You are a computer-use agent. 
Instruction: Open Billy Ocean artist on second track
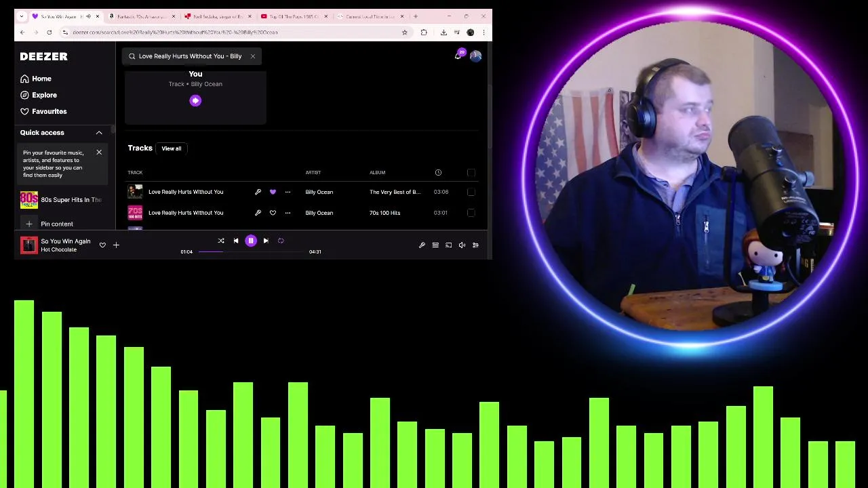coord(319,213)
